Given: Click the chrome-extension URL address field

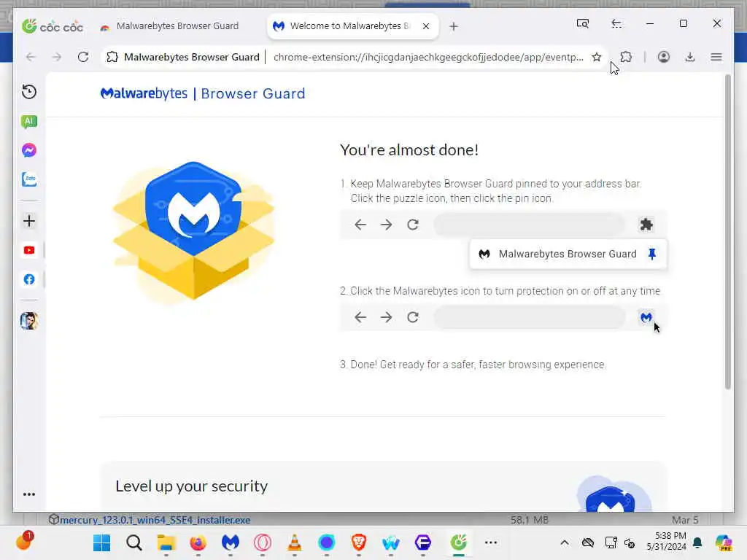Looking at the screenshot, I should pos(427,57).
